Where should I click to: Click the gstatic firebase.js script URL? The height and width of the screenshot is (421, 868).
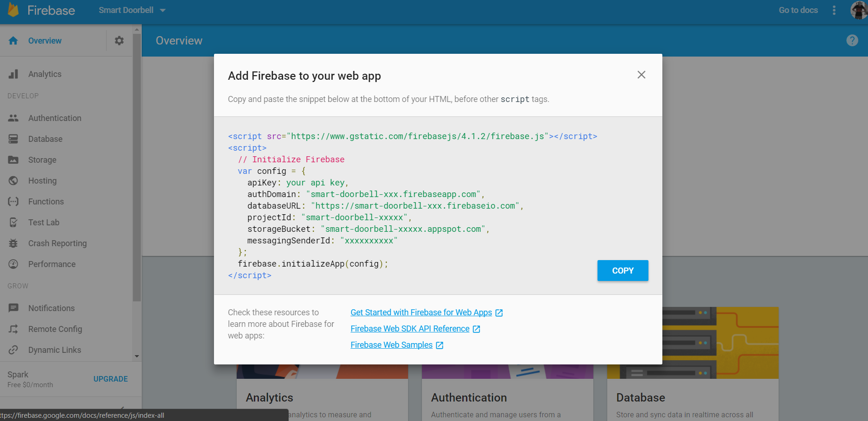pos(417,136)
